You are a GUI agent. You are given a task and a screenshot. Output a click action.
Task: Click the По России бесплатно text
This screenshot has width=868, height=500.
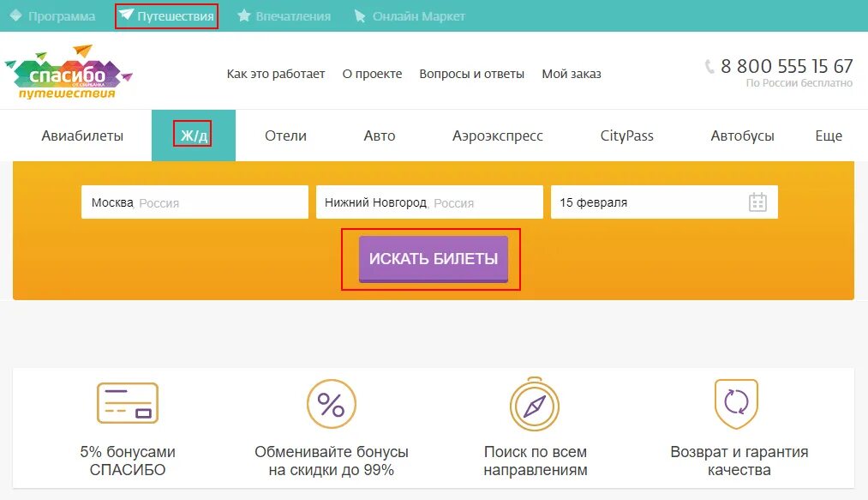point(799,83)
